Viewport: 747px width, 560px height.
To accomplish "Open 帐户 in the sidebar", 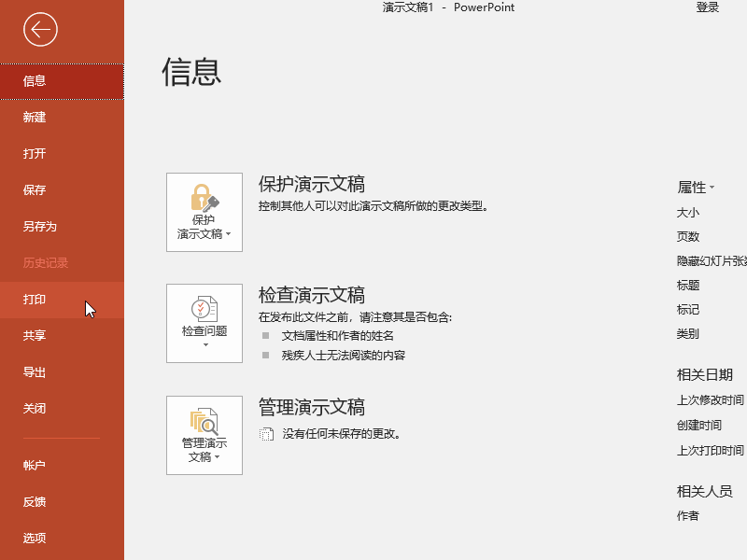I will coord(62,465).
